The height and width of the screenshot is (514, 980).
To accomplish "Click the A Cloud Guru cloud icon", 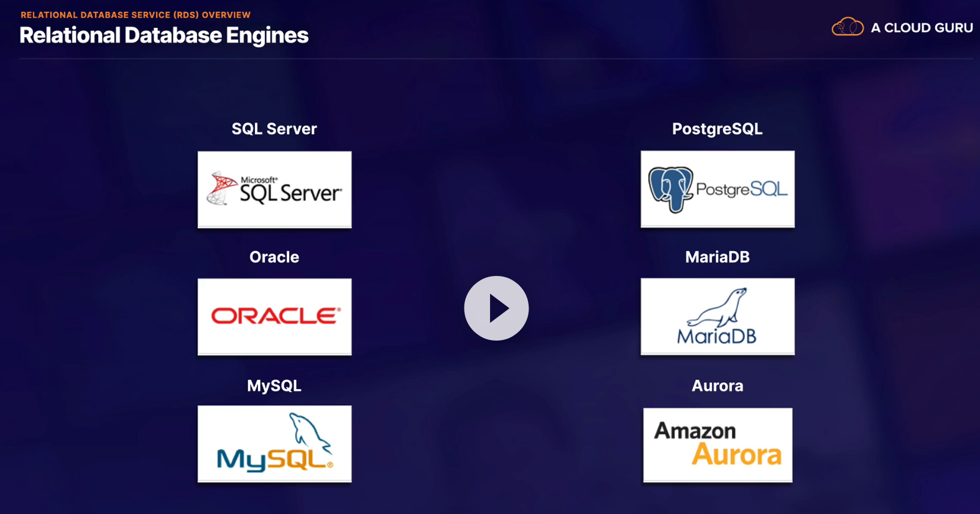I will (848, 27).
